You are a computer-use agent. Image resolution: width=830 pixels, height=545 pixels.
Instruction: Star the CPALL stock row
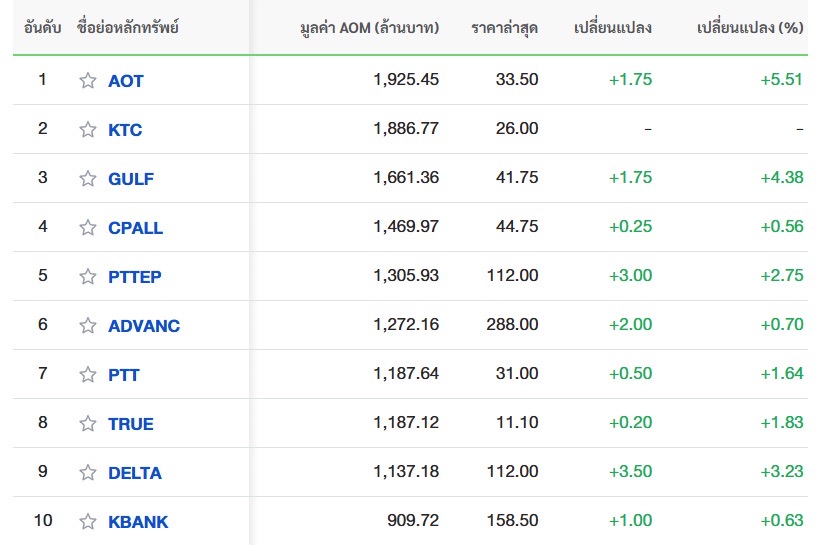click(x=88, y=228)
